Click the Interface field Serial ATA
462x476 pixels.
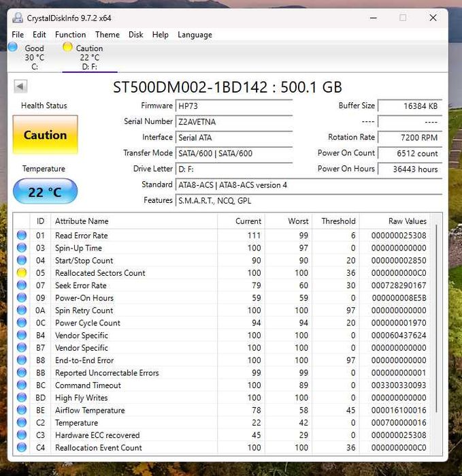pos(234,138)
